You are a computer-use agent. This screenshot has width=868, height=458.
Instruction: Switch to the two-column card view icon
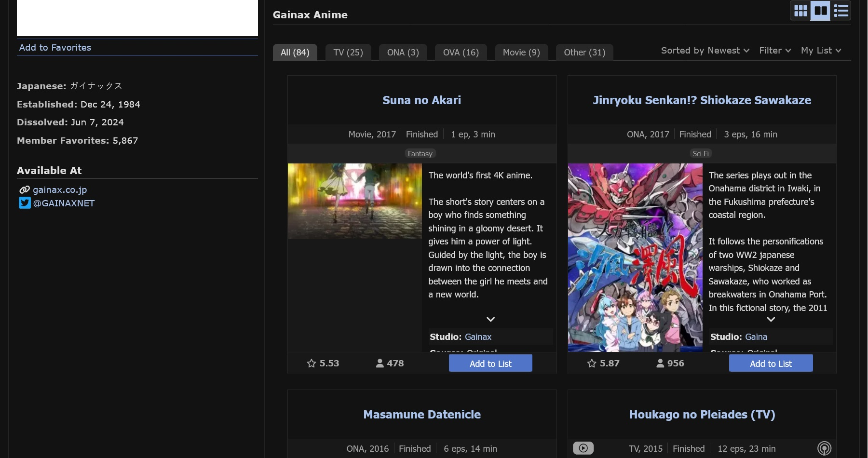click(x=820, y=11)
